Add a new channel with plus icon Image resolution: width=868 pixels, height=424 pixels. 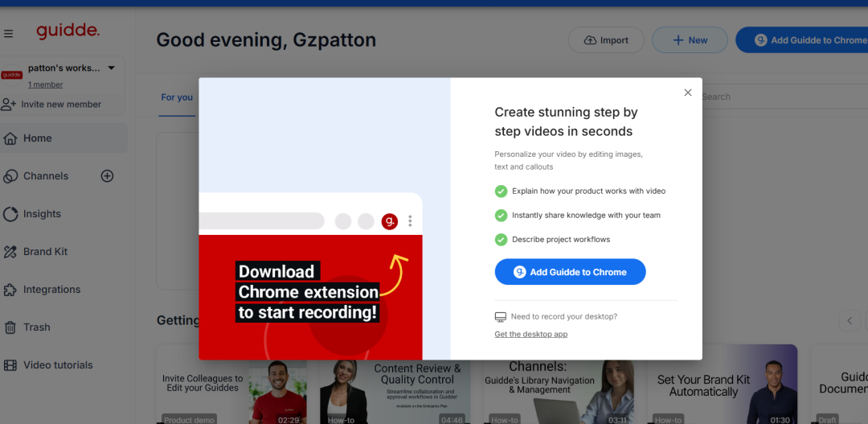point(107,175)
